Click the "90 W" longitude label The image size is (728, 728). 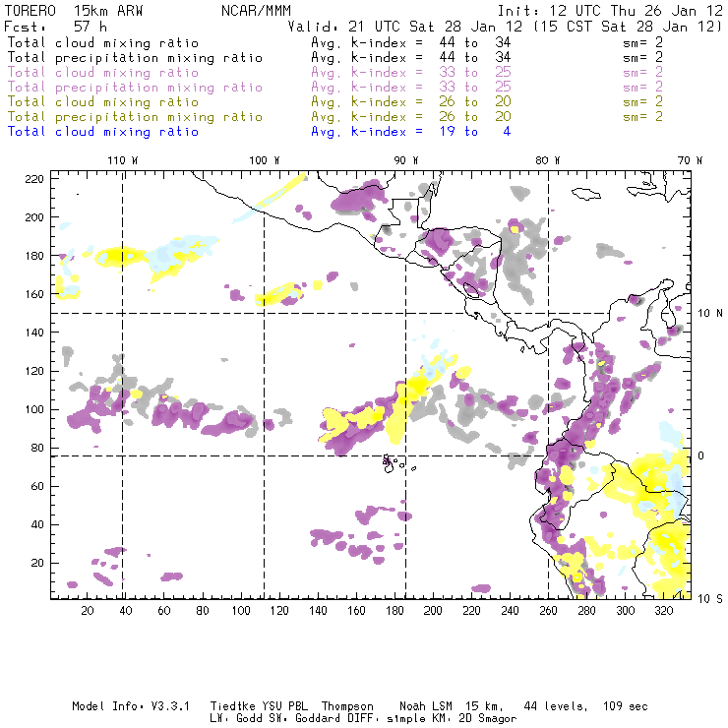tap(406, 160)
